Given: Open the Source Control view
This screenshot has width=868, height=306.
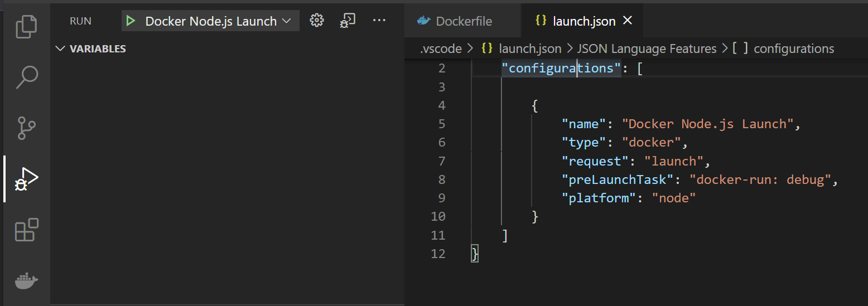Looking at the screenshot, I should click(26, 128).
